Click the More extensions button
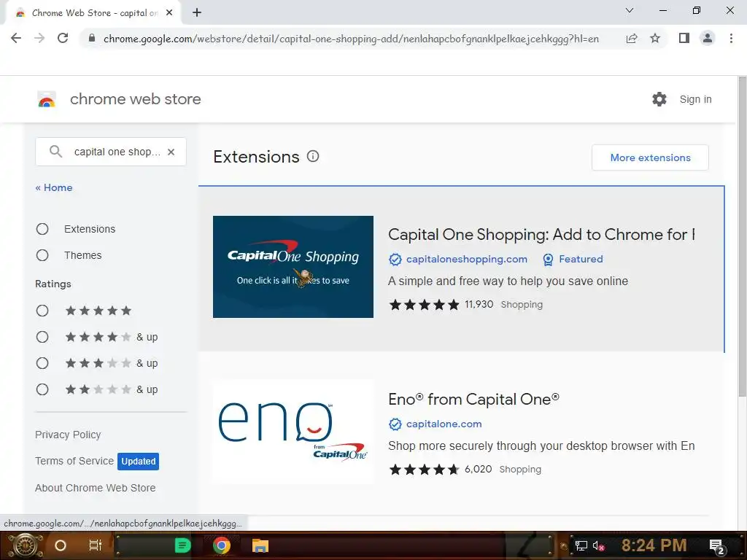 click(650, 157)
